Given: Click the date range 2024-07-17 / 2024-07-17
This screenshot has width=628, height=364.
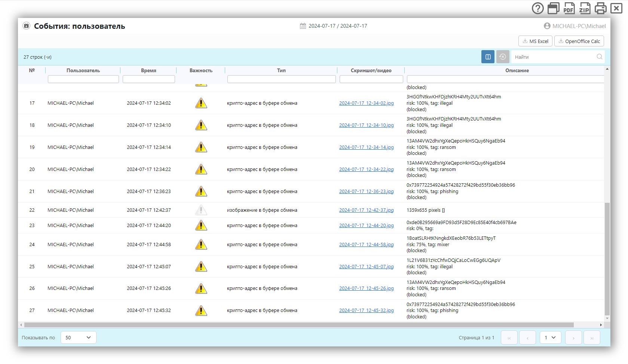Looking at the screenshot, I should (x=338, y=26).
